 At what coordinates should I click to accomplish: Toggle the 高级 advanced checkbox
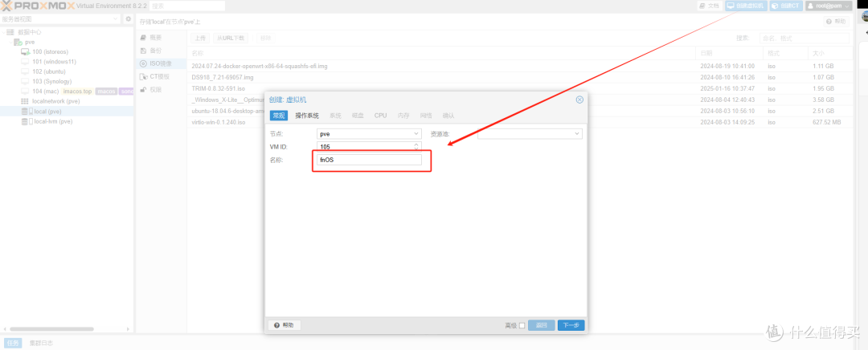click(522, 325)
